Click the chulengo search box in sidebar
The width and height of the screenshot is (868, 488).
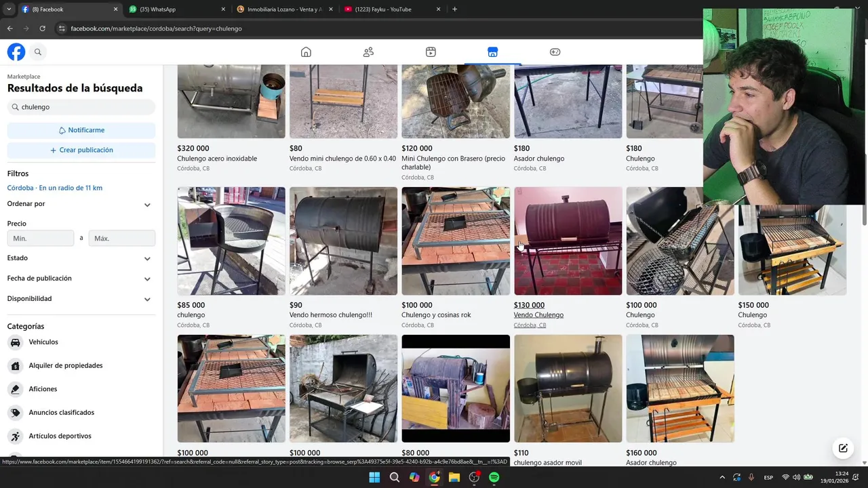click(81, 107)
